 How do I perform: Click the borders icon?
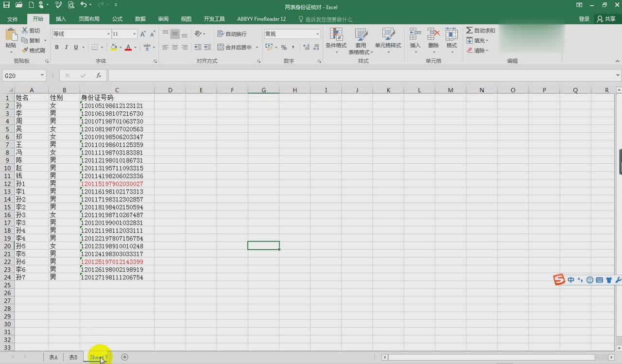(95, 47)
